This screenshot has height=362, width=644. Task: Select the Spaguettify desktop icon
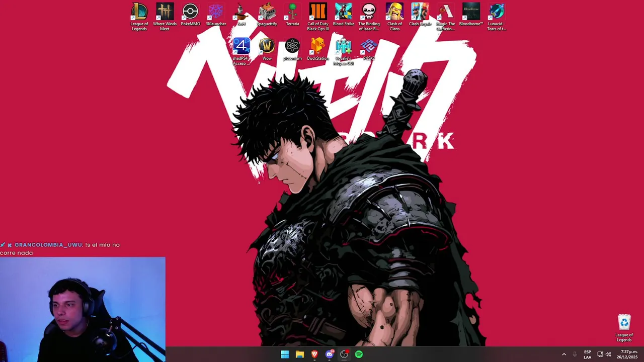click(x=267, y=15)
